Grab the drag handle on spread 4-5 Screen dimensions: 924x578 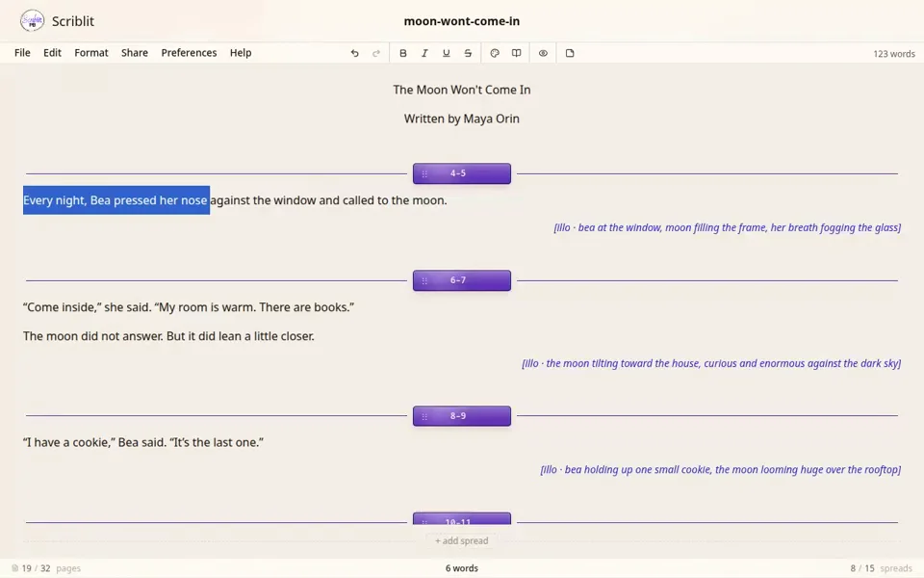(424, 174)
